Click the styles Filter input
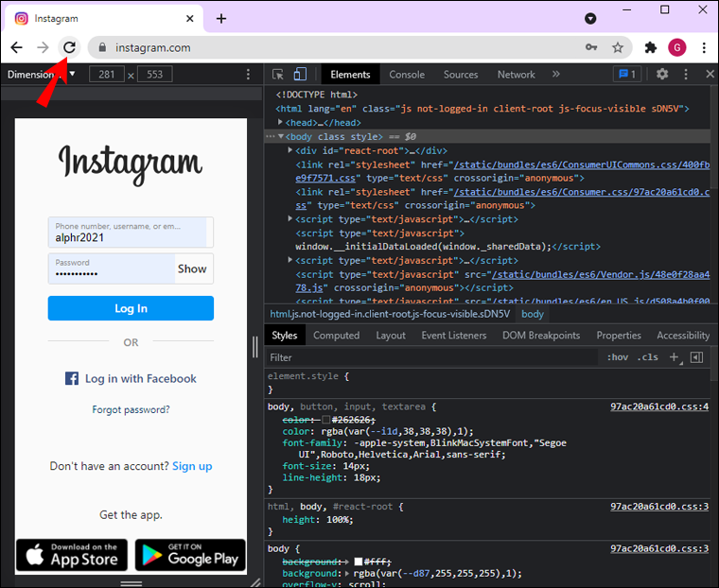 [x=432, y=357]
